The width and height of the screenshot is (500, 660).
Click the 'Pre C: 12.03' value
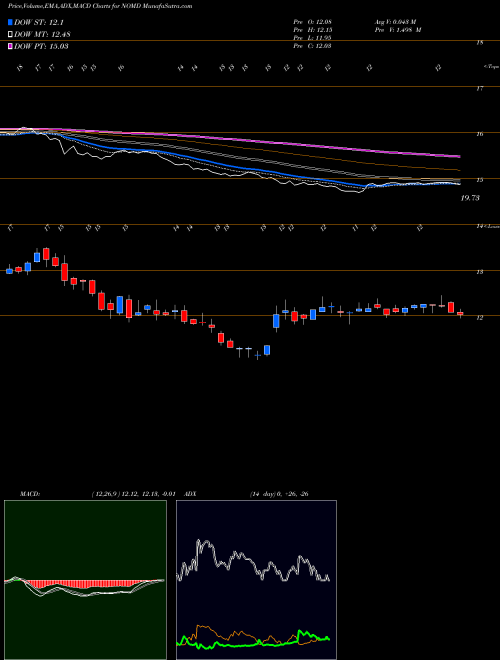312,46
